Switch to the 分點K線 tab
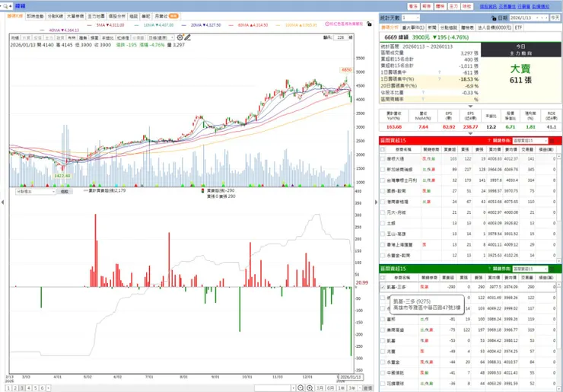 coord(55,16)
